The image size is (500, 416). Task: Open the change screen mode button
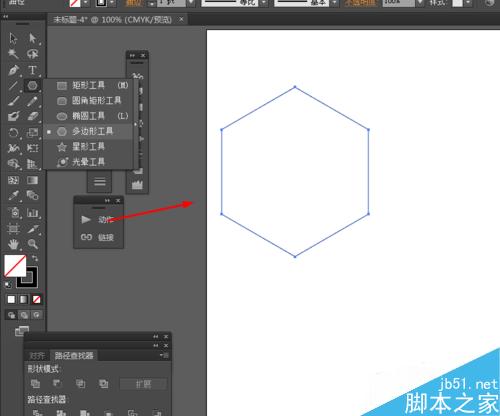click(21, 331)
